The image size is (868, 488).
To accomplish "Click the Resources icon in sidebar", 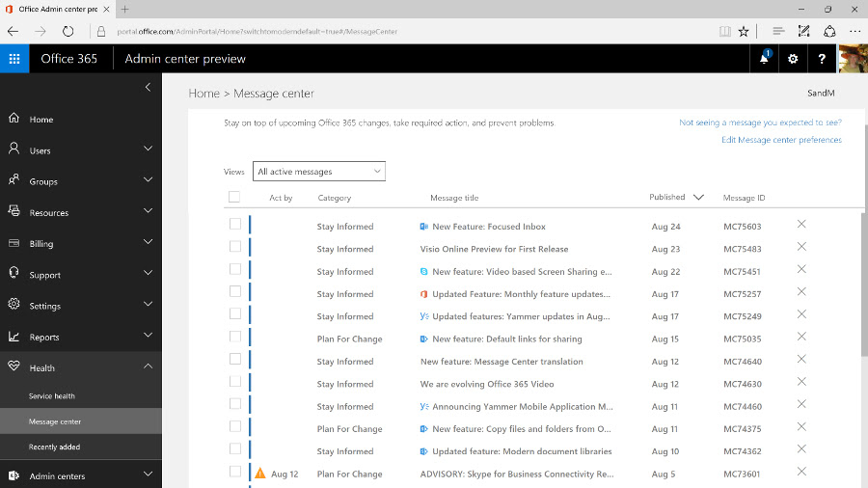I will pyautogui.click(x=14, y=211).
